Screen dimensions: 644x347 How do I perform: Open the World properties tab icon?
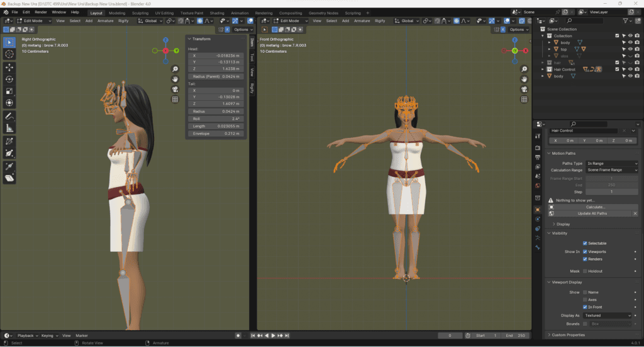pos(538,185)
